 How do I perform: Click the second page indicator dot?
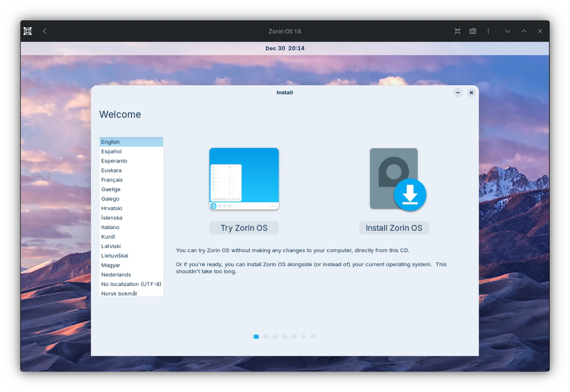click(266, 337)
